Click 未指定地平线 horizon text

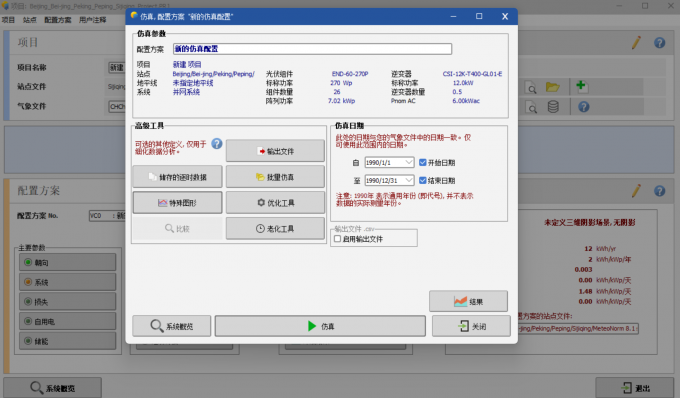193,83
